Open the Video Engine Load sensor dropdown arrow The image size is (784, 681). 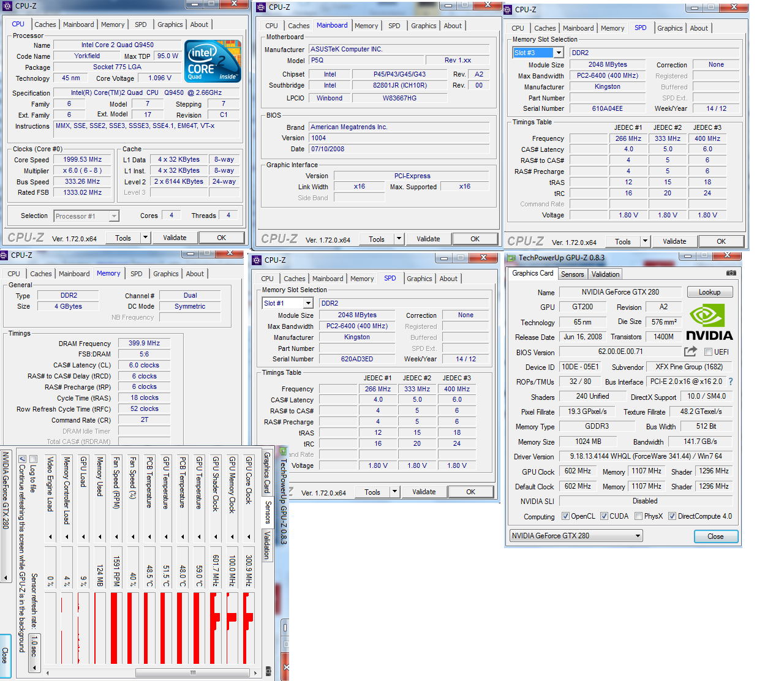(x=50, y=537)
